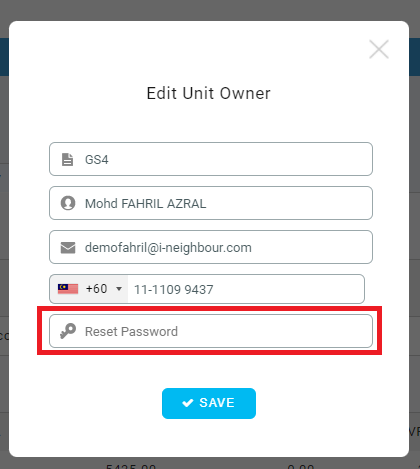Image resolution: width=420 pixels, height=469 pixels.
Task: Click the phone number field 11-1109 9437
Action: (246, 289)
